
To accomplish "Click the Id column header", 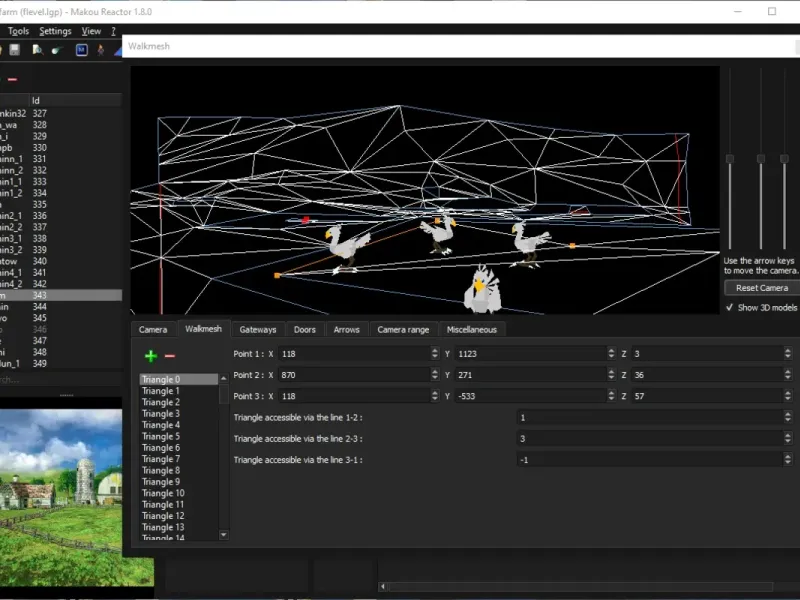I will (x=76, y=101).
